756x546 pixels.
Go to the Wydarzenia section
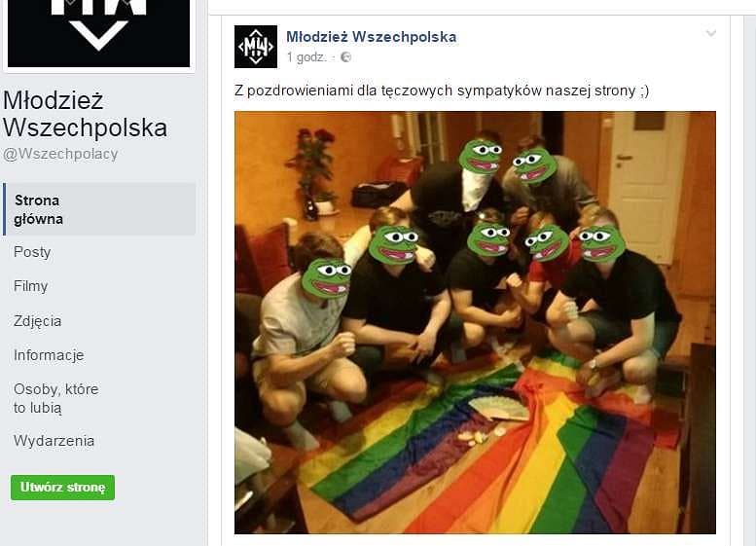coord(54,441)
